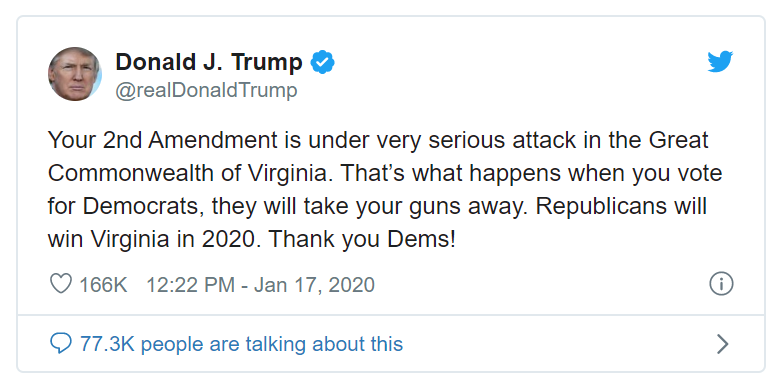The height and width of the screenshot is (379, 778).
Task: Select the phrase "Republicans will" in tweet
Action: pyautogui.click(x=621, y=207)
